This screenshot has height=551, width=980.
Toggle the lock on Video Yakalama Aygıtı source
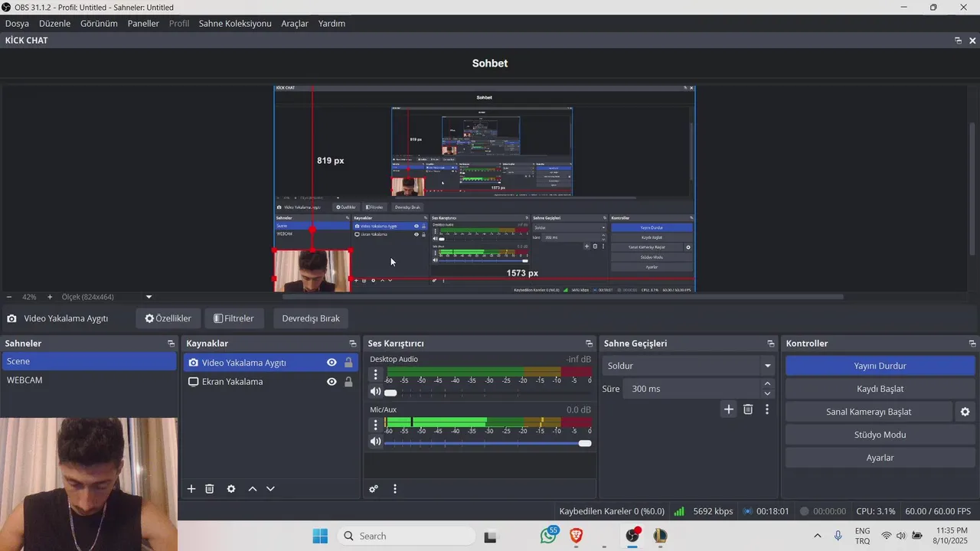pyautogui.click(x=348, y=363)
